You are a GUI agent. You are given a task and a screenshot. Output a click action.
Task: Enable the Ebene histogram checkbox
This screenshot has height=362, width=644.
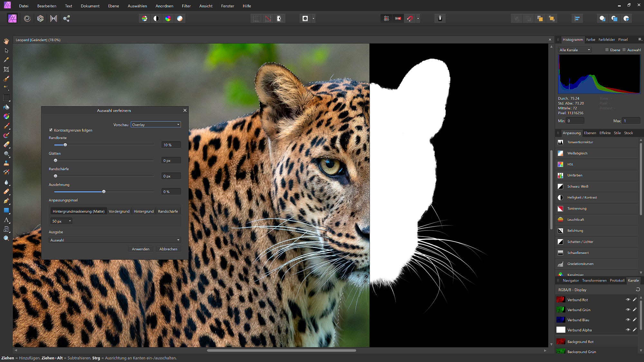(607, 50)
